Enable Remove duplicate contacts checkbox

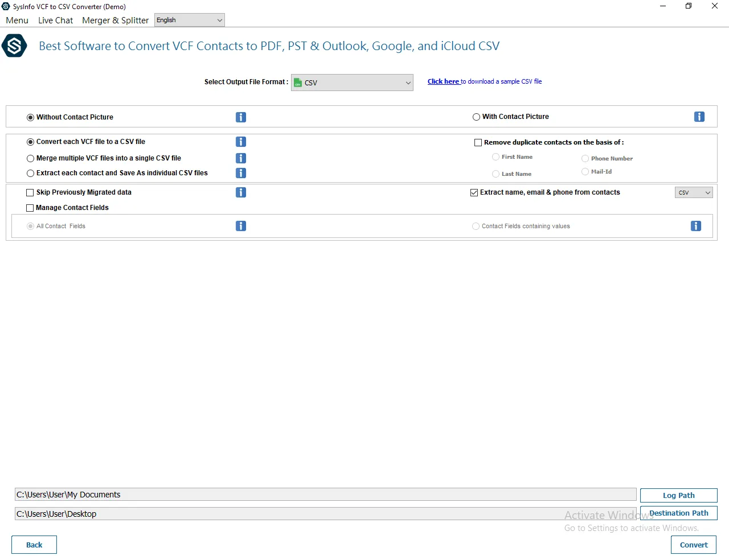pyautogui.click(x=478, y=142)
